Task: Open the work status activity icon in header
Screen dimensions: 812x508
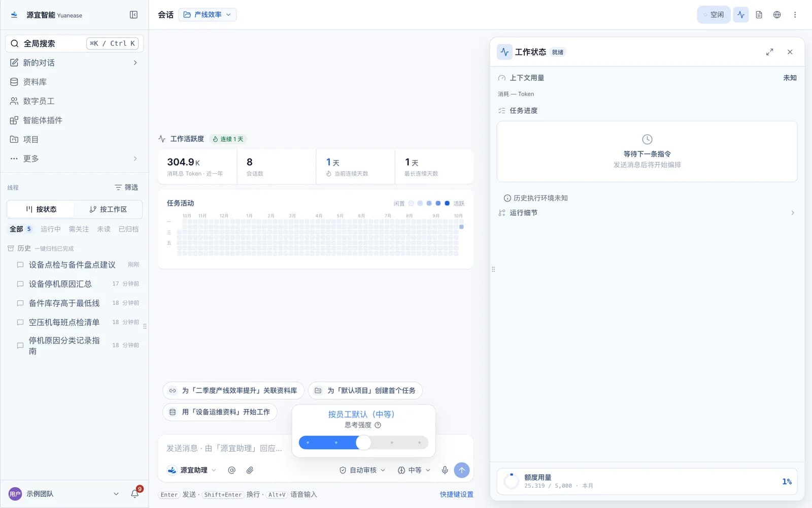Action: pos(741,15)
